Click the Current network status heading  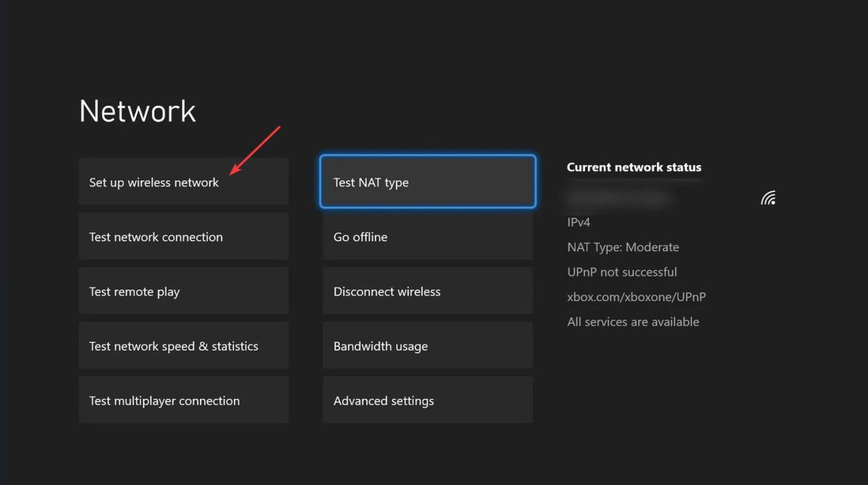point(634,167)
